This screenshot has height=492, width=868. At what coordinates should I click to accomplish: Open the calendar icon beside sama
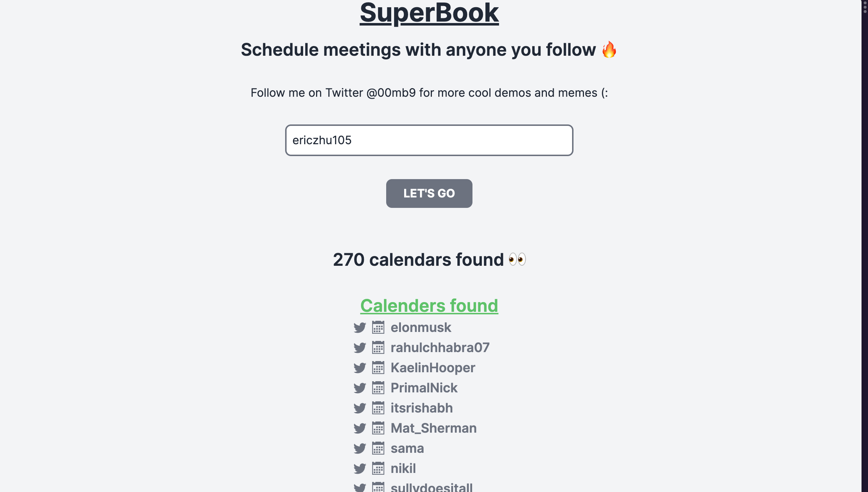click(378, 448)
